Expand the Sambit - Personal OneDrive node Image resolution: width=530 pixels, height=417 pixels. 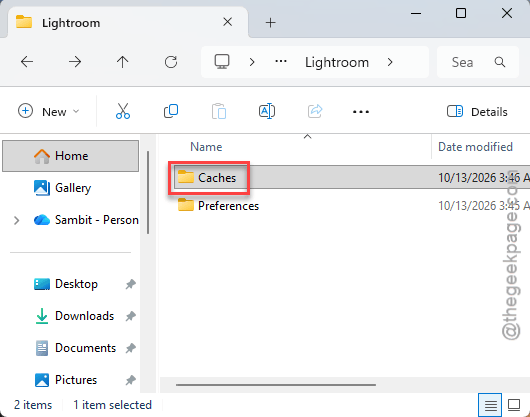point(16,220)
